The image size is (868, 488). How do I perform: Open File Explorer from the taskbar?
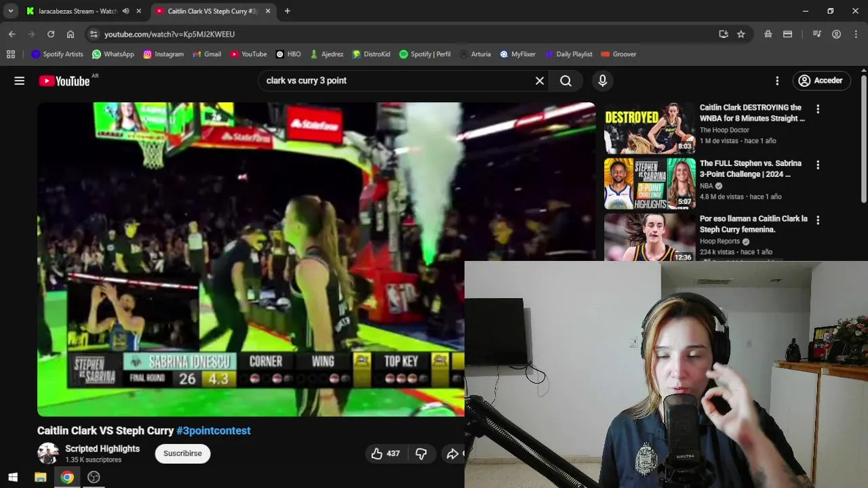[x=40, y=477]
